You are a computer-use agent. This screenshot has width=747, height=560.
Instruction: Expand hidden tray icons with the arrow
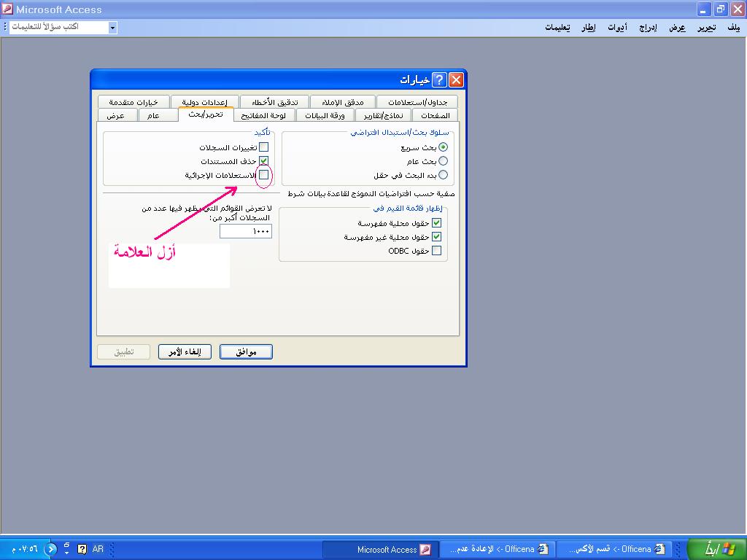pyautogui.click(x=50, y=549)
